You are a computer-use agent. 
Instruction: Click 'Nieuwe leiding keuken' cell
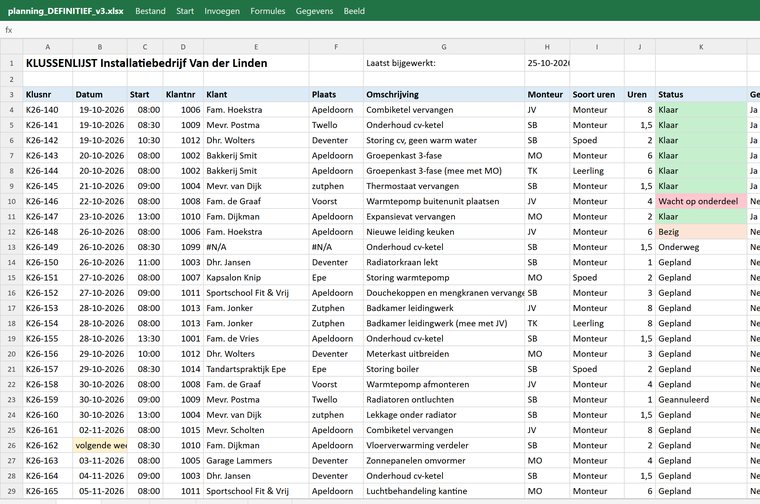443,232
